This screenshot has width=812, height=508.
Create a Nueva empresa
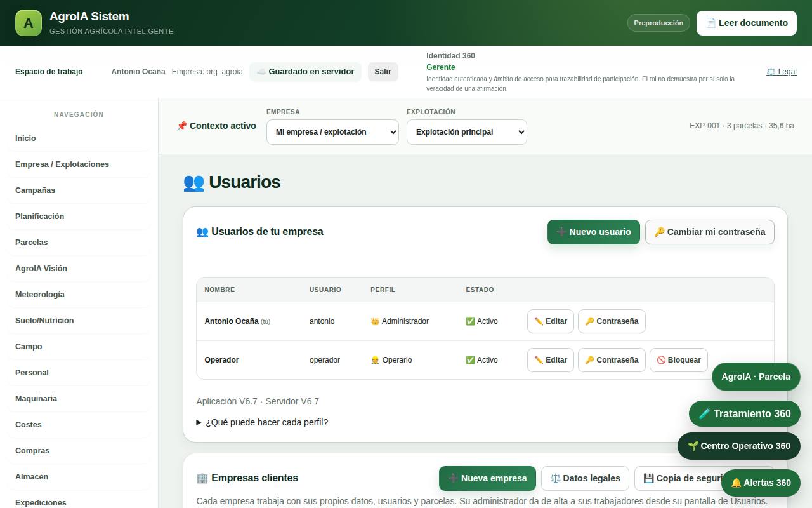487,478
